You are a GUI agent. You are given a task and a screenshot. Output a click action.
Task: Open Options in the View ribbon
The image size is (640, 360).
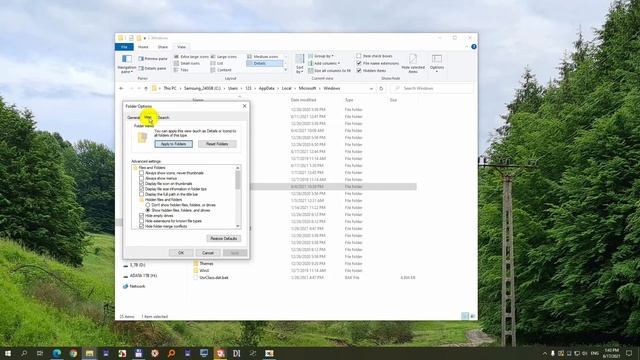click(437, 63)
